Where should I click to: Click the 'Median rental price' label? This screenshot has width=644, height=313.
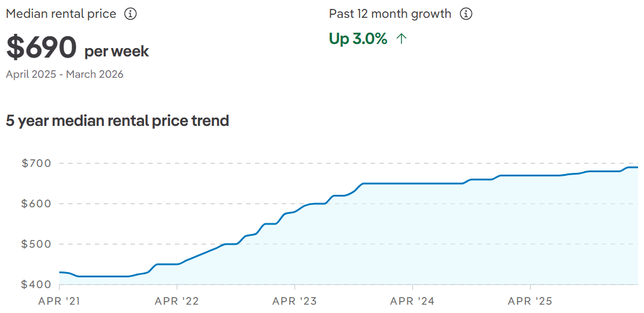pos(61,14)
